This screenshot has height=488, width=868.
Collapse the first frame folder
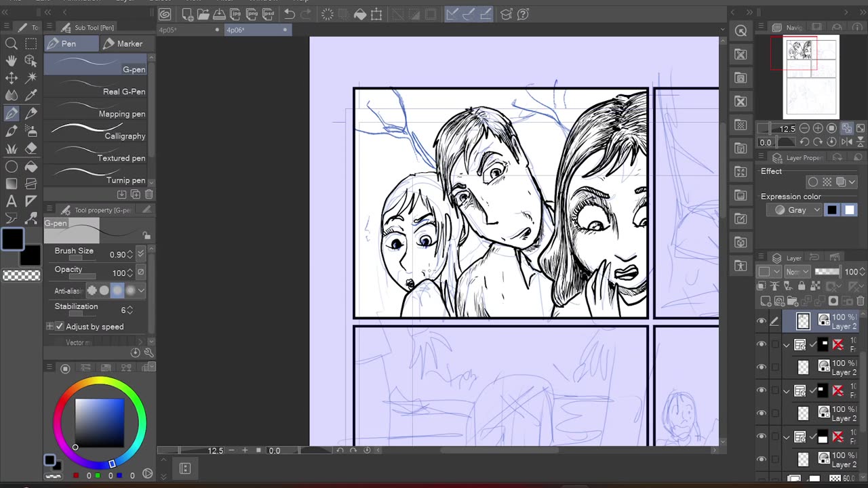[787, 345]
